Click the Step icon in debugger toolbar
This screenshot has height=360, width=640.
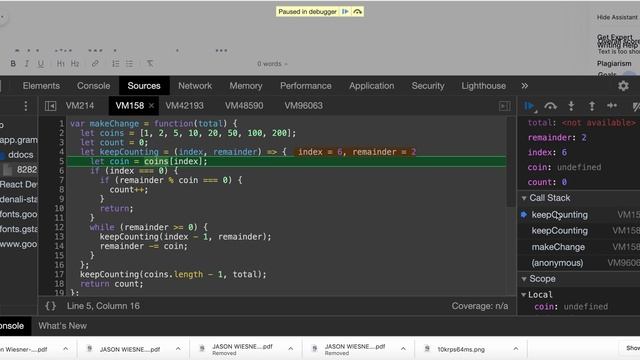tap(612, 106)
